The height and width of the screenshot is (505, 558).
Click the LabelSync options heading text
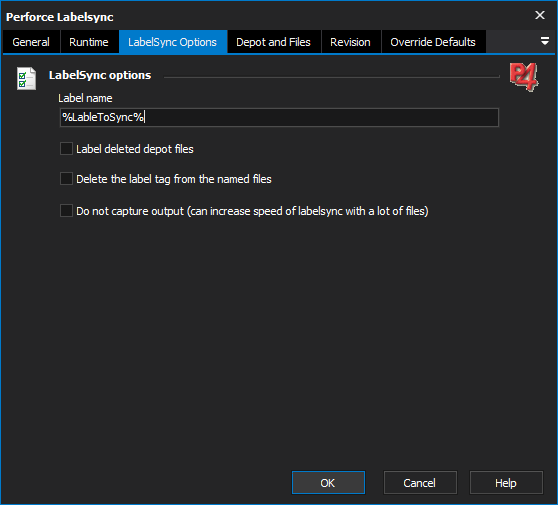pyautogui.click(x=100, y=75)
